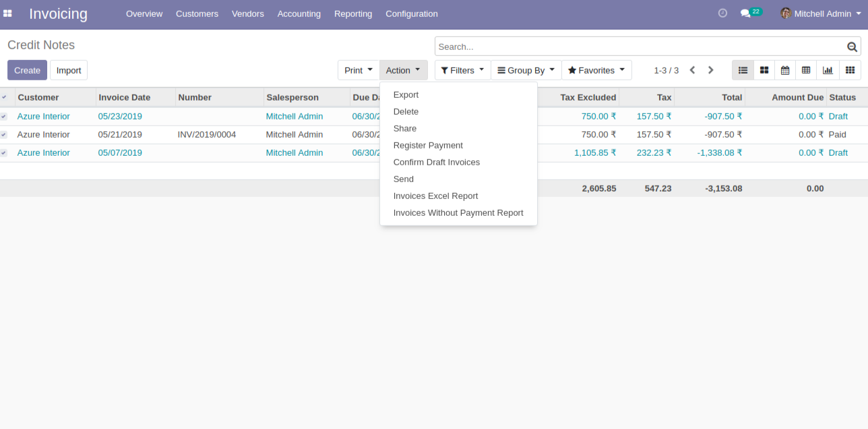Switch to calendar view
Image resolution: width=868 pixels, height=429 pixels.
click(785, 70)
